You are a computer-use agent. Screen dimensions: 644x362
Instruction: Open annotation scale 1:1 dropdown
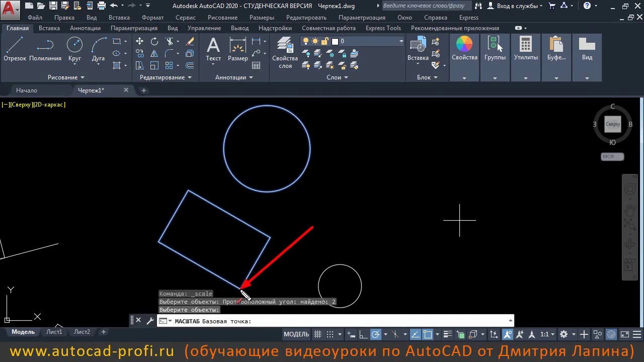click(547, 334)
